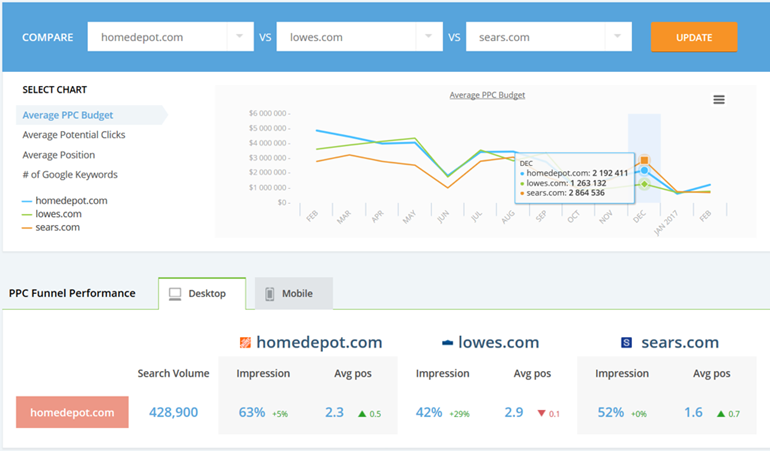Click the Search Volume column header
770x451 pixels.
click(x=173, y=373)
